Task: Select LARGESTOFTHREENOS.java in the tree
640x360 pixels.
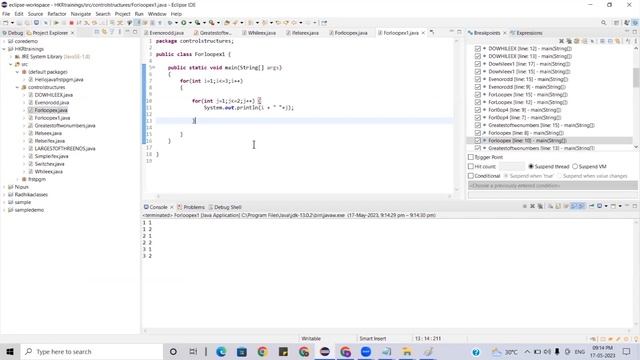Action: 65,149
